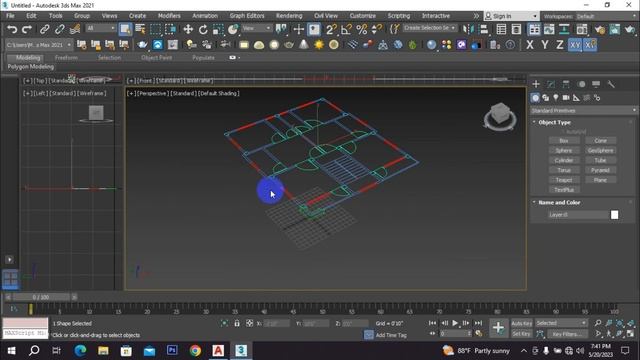Open Photoshop from the taskbar

pos(172,351)
